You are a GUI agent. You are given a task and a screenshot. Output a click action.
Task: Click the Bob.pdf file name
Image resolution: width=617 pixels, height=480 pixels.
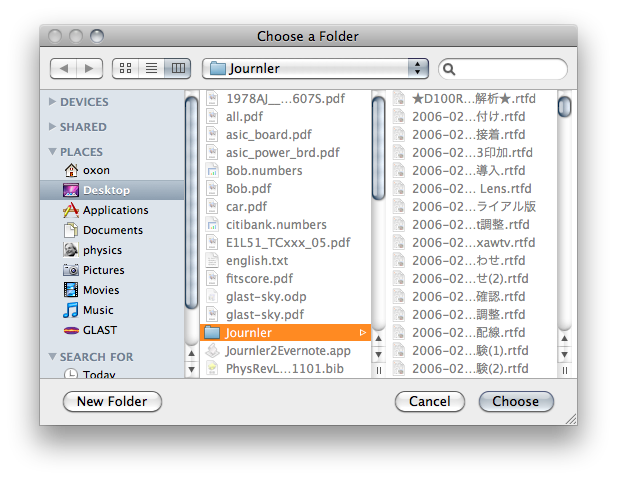pos(249,188)
